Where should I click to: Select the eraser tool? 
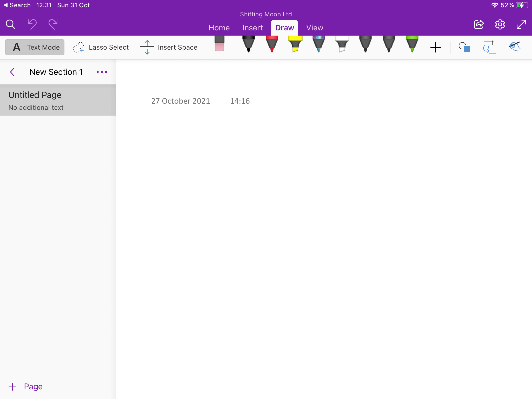220,44
